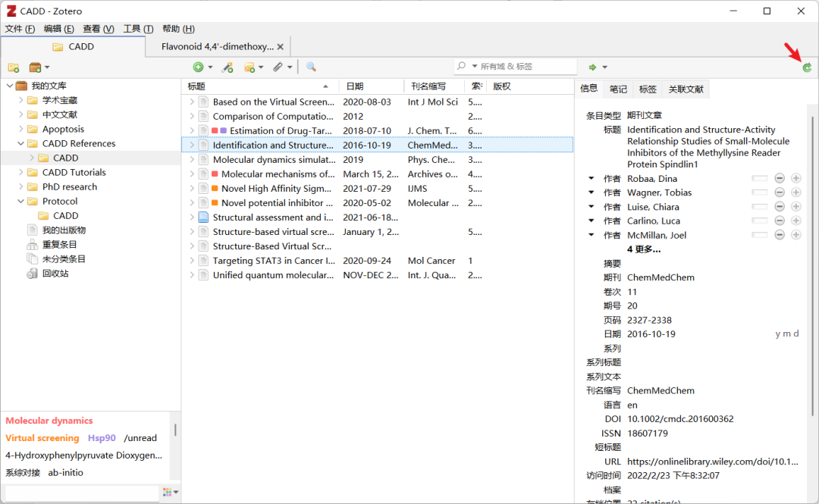Open creator type dropdown for Robaa, Dina

[591, 179]
